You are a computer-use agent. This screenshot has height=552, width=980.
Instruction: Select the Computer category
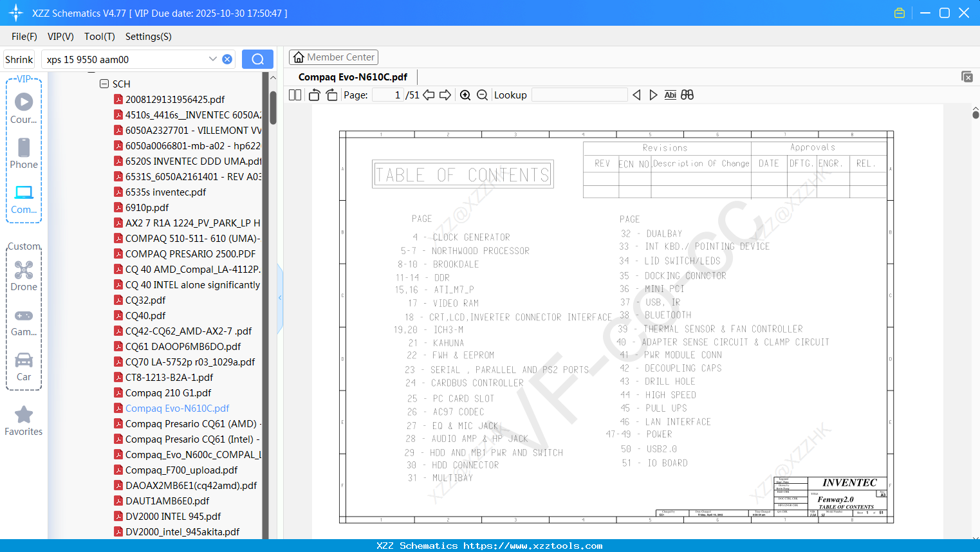click(x=24, y=199)
